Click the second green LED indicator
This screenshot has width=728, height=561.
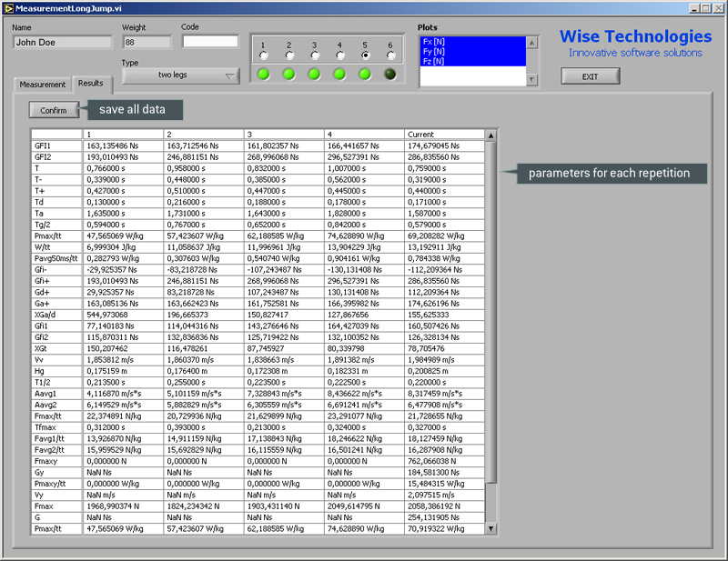pos(288,75)
